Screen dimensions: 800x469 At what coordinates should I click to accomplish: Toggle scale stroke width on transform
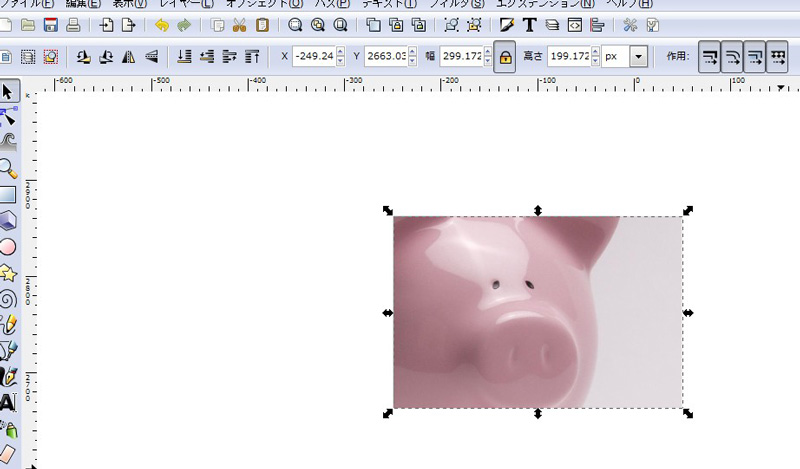[x=710, y=57]
